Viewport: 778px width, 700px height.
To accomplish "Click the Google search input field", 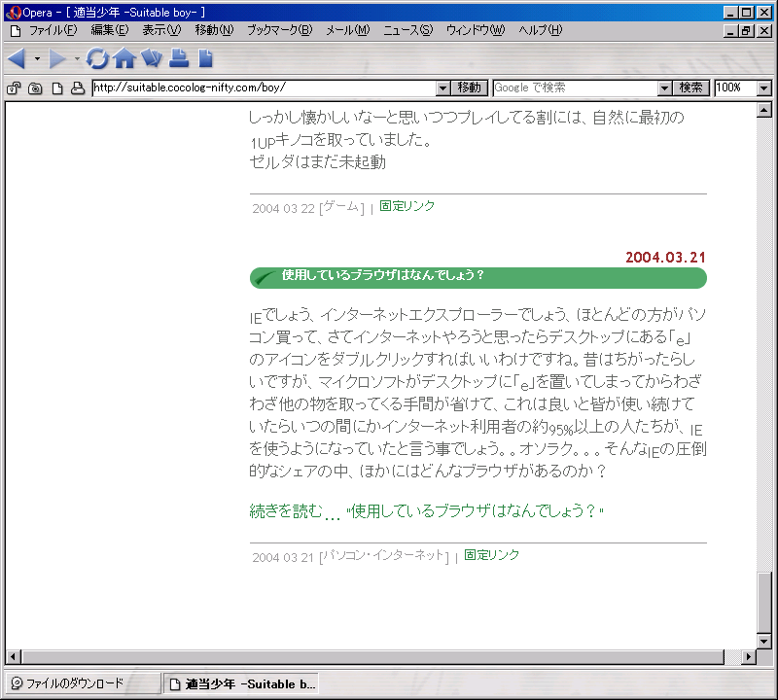I will pos(576,87).
